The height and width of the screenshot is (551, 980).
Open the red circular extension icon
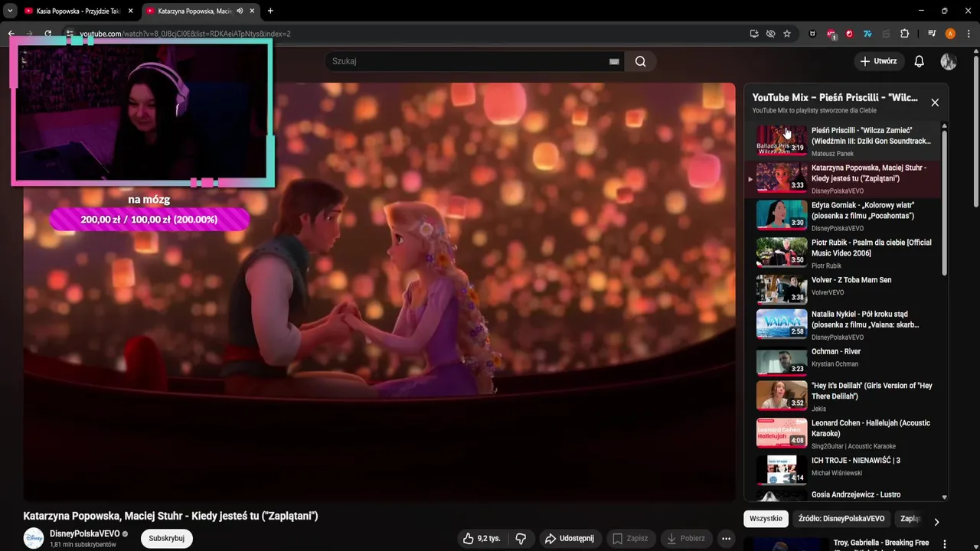[x=849, y=34]
